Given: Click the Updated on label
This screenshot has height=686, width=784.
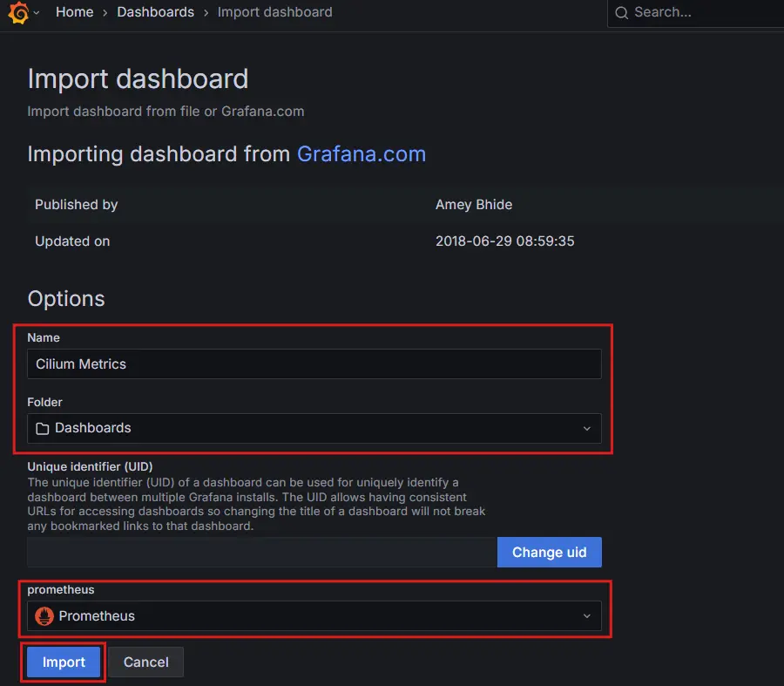Looking at the screenshot, I should [72, 241].
